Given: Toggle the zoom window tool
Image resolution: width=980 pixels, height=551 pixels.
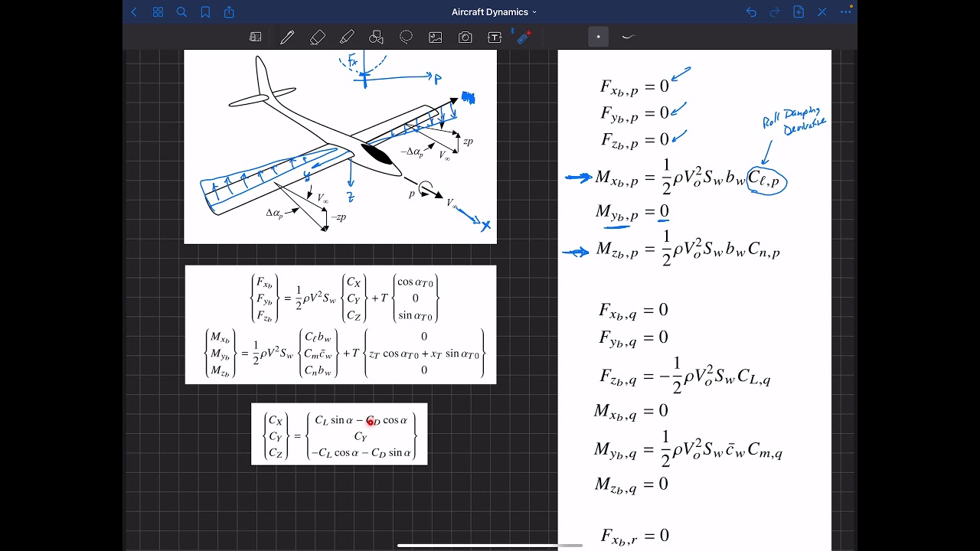Looking at the screenshot, I should coord(256,37).
